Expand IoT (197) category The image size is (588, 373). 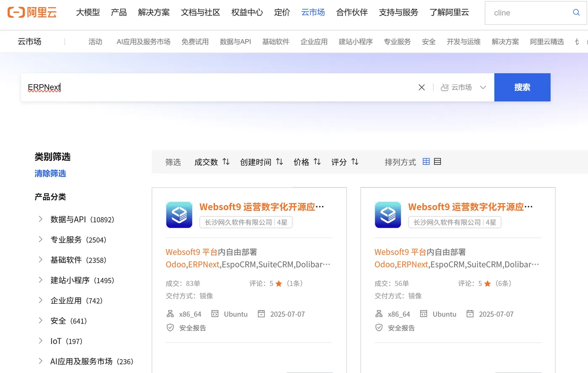(x=41, y=341)
